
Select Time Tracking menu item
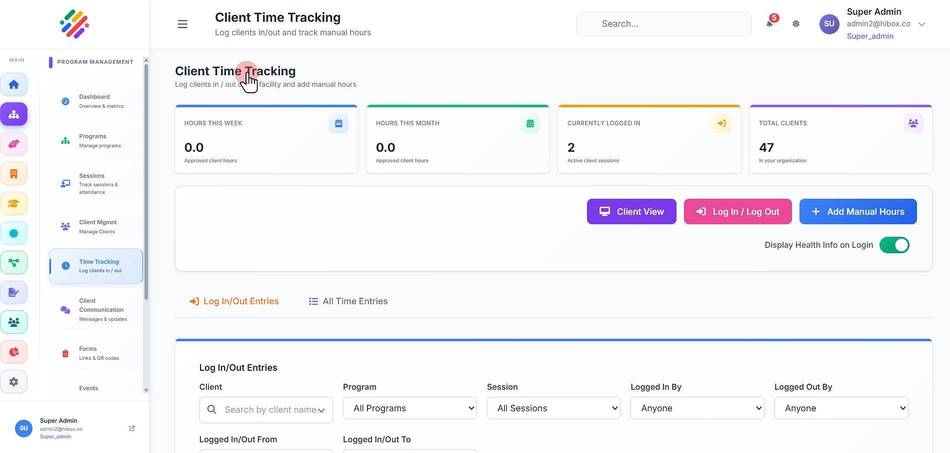click(x=96, y=266)
